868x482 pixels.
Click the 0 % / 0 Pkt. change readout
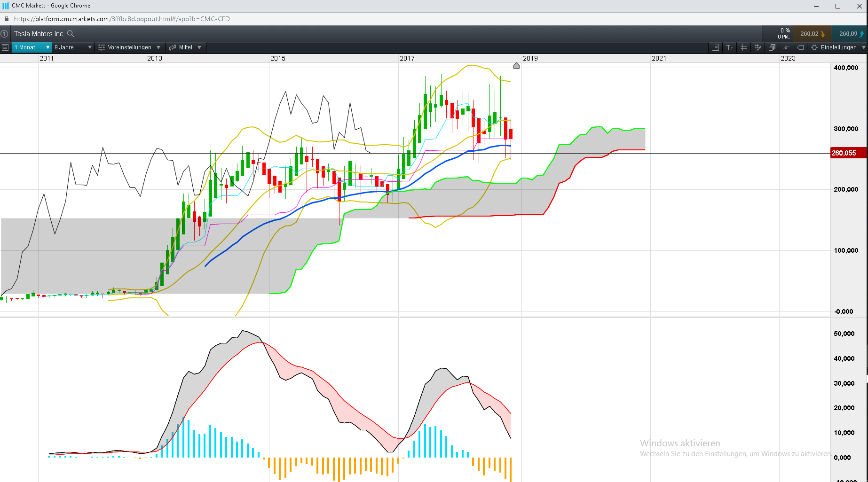[784, 34]
